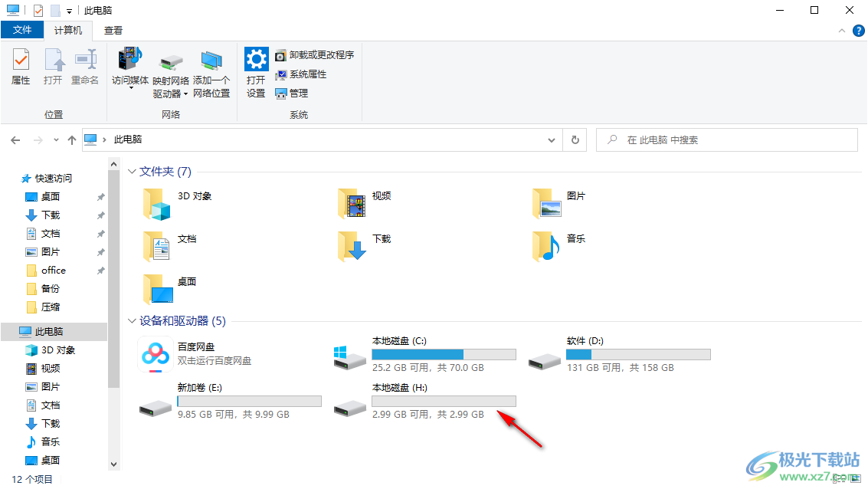Click sidebar scrollbar up arrow
Viewport: 868px width, 489px height.
click(x=113, y=164)
